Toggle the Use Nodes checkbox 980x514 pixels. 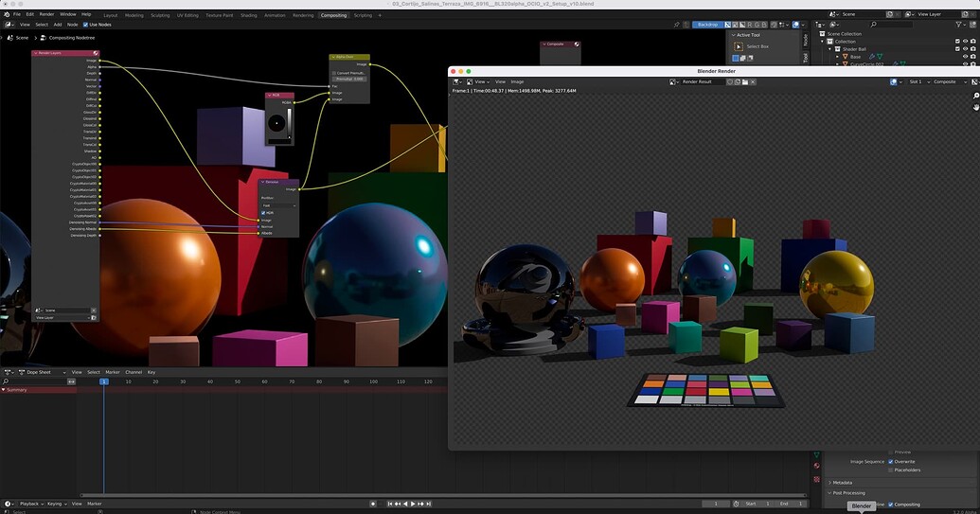(86, 25)
